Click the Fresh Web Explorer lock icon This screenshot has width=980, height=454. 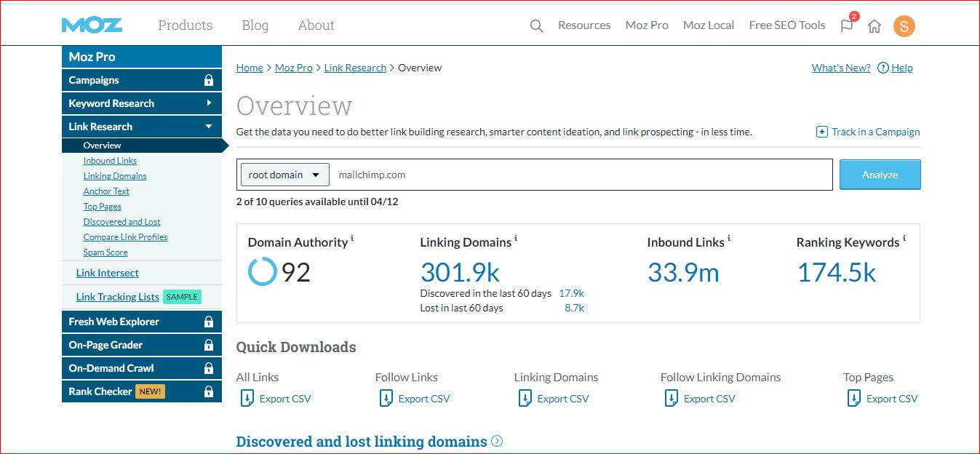click(209, 322)
